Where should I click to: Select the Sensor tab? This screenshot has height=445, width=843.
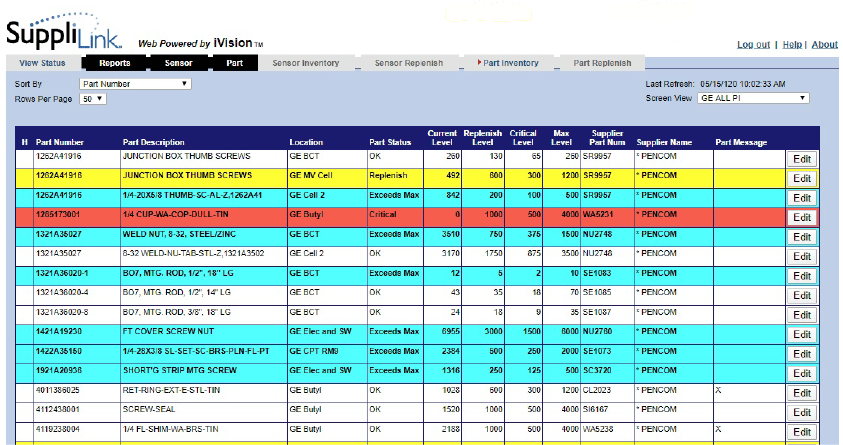(x=178, y=63)
